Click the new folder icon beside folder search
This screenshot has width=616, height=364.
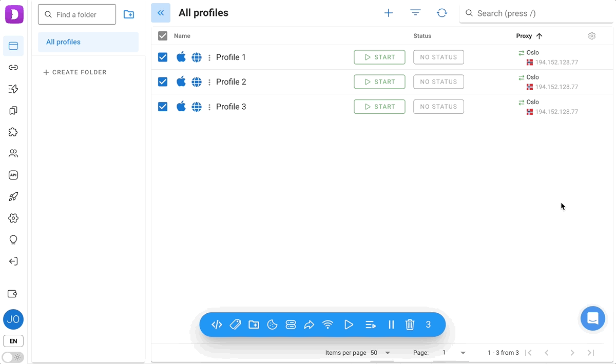coord(129,15)
